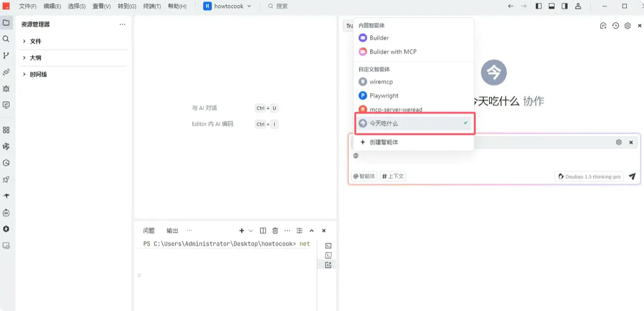Choose the mcp-server-weread agent
The width and height of the screenshot is (644, 311).
pos(413,110)
